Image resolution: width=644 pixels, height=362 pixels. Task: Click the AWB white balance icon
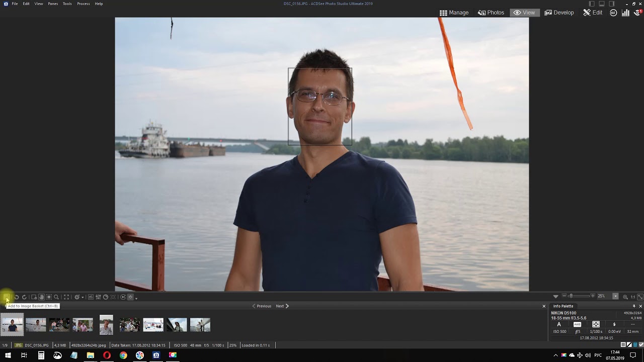pyautogui.click(x=577, y=324)
